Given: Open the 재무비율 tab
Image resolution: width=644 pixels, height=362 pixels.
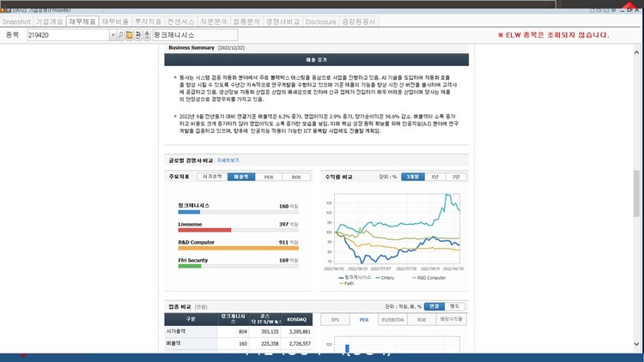Looking at the screenshot, I should (115, 21).
